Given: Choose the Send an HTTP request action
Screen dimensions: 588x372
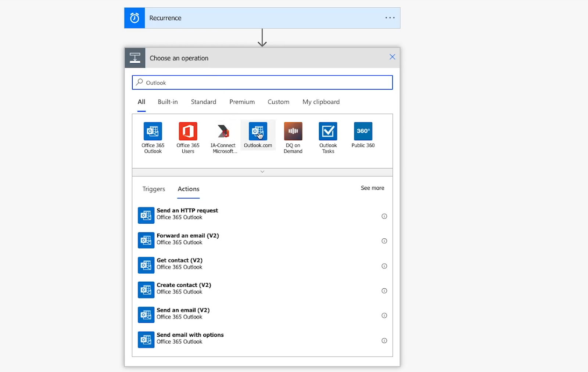Looking at the screenshot, I should [x=262, y=215].
